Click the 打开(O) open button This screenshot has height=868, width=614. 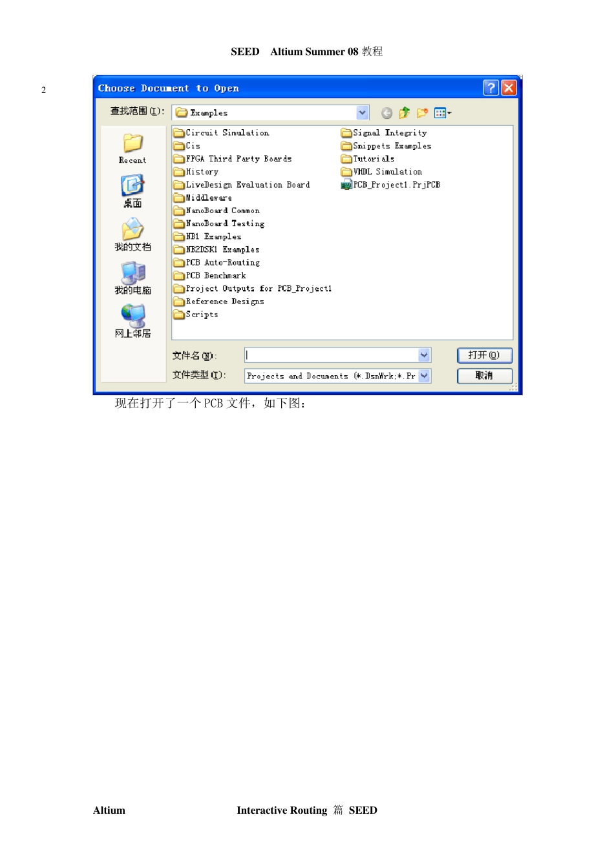pyautogui.click(x=485, y=355)
